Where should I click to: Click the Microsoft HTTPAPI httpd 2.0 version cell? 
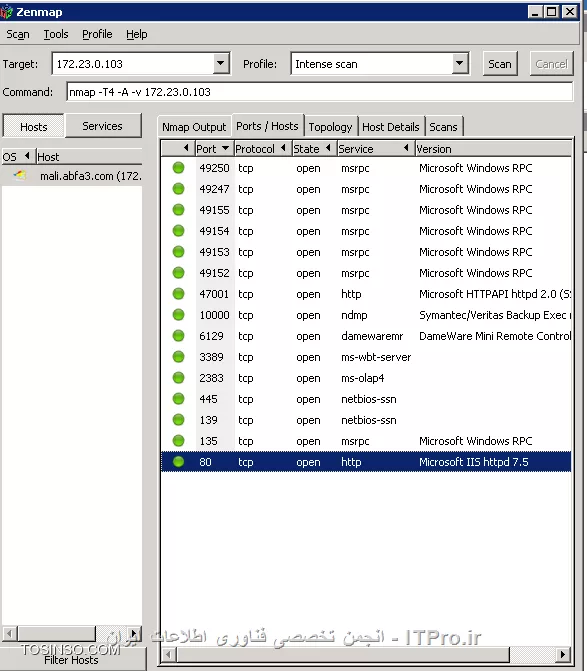click(495, 294)
